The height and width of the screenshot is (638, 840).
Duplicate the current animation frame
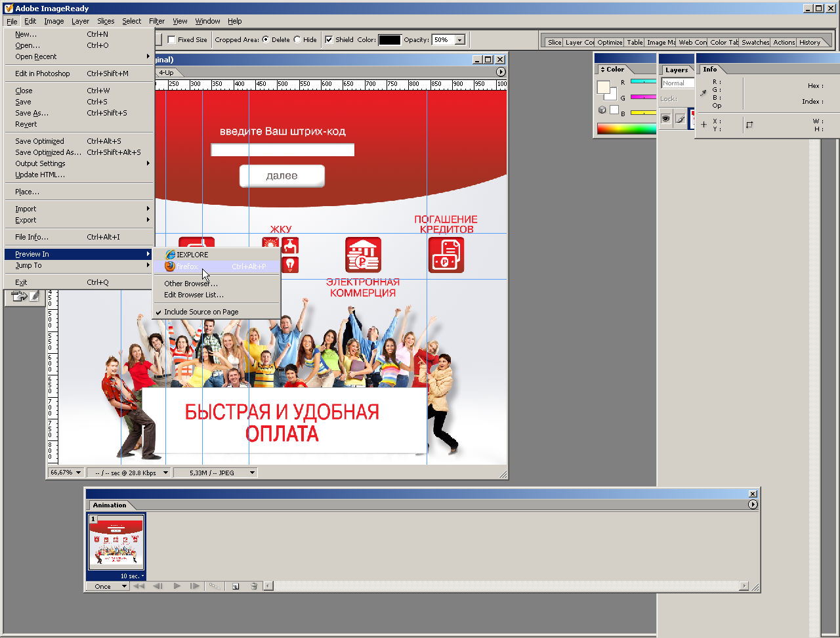[236, 586]
